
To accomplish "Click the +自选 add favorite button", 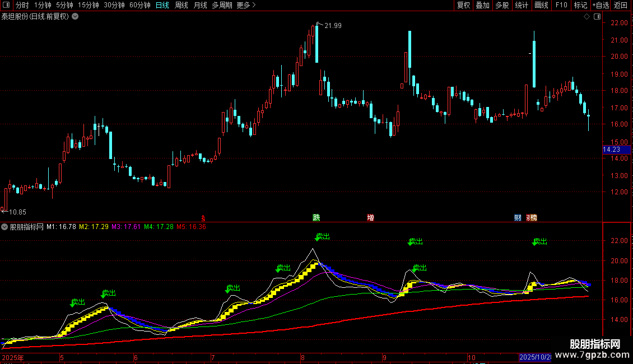I will click(601, 5).
